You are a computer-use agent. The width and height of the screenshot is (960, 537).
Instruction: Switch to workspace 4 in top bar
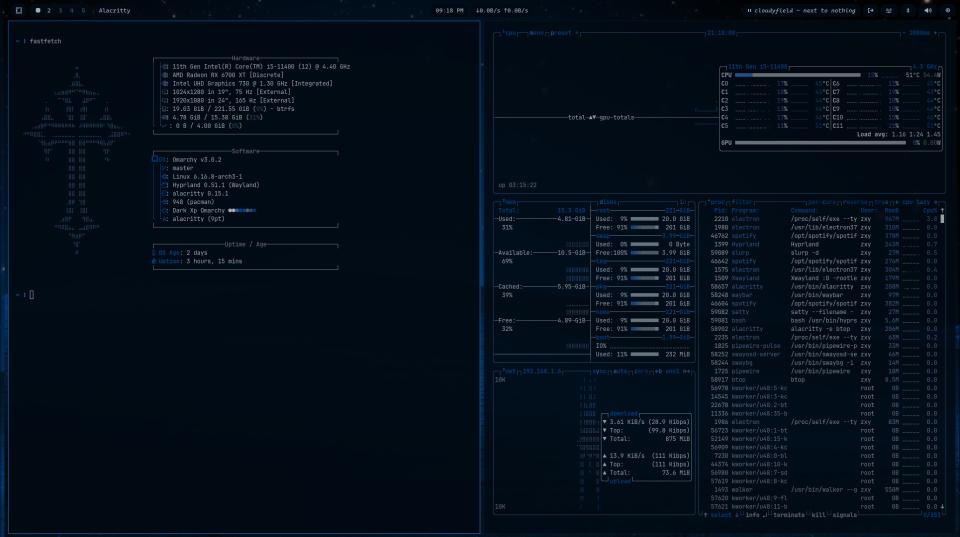pos(72,10)
